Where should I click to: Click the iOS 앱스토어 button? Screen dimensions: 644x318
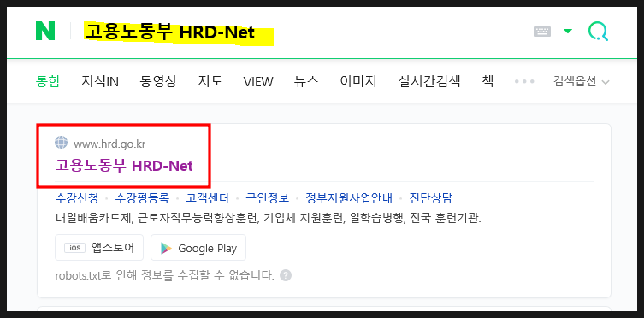(x=99, y=247)
